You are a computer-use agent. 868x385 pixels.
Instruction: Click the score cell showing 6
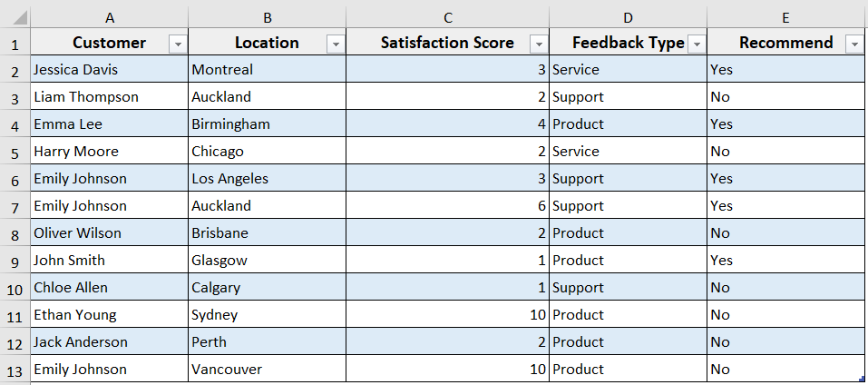[x=447, y=206]
